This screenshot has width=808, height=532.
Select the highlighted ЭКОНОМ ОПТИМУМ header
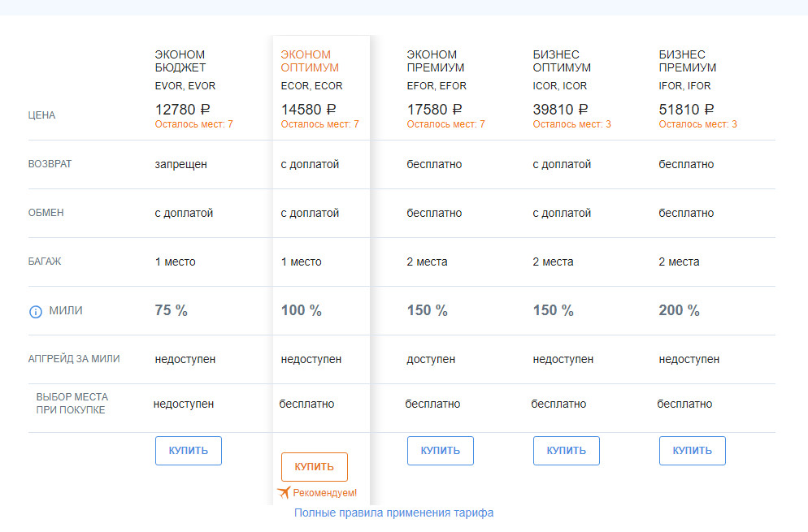[310, 61]
